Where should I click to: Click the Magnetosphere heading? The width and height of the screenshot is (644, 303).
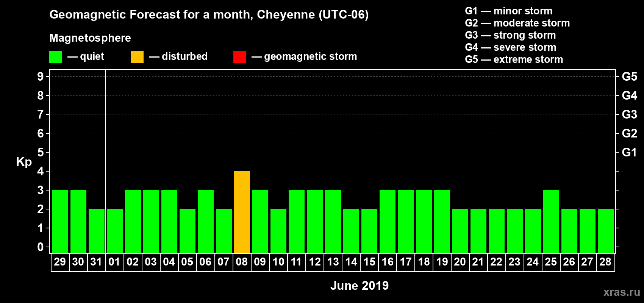pyautogui.click(x=90, y=38)
